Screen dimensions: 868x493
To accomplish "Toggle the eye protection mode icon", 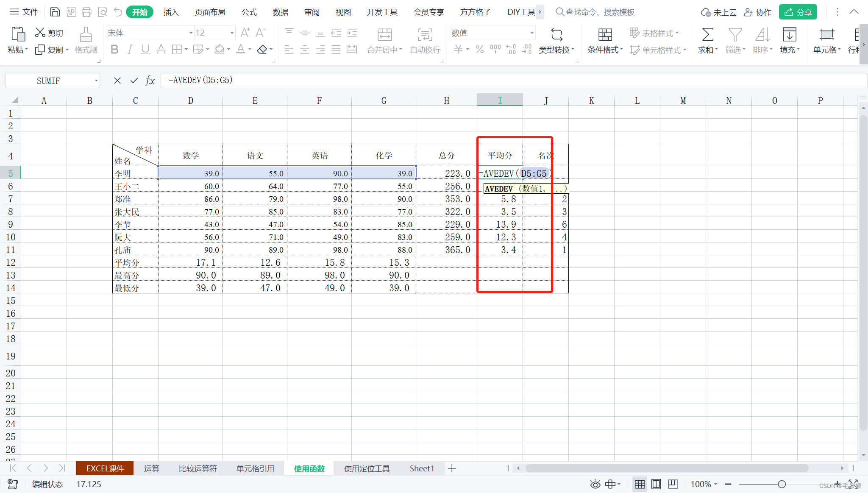I will (x=595, y=484).
